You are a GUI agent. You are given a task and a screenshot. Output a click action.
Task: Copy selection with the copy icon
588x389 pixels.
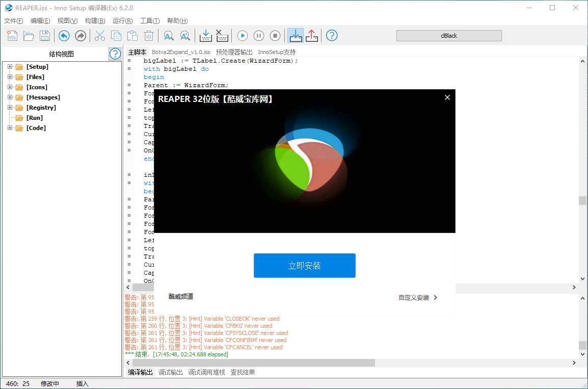116,36
